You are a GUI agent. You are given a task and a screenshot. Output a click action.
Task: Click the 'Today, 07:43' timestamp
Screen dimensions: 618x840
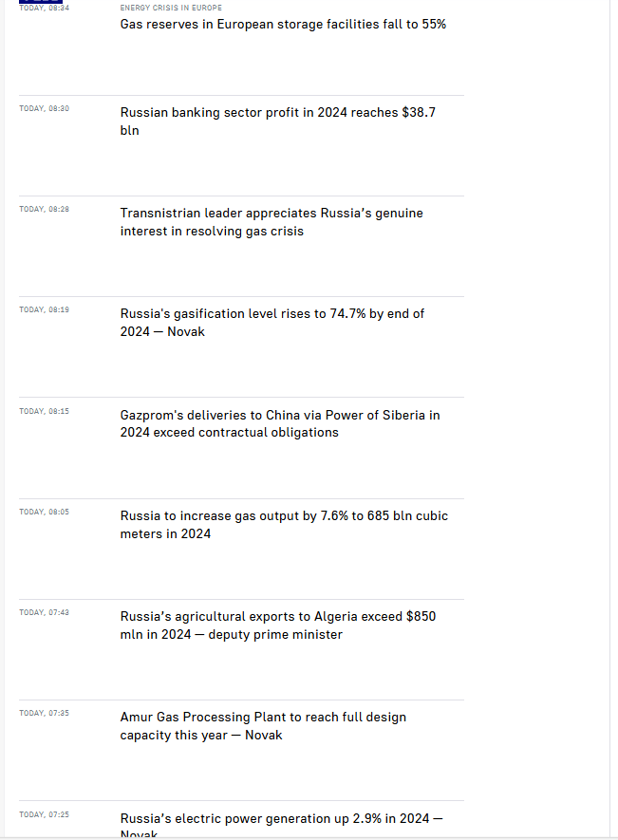[x=44, y=612]
